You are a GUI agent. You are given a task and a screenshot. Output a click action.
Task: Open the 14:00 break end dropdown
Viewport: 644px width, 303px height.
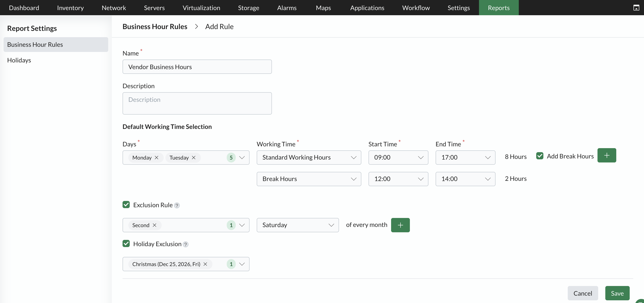coord(465,179)
